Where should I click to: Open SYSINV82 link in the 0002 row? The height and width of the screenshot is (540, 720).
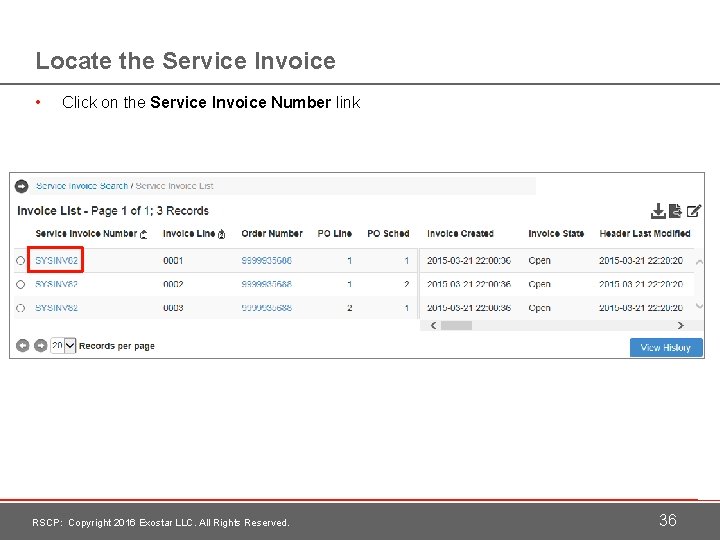click(x=56, y=284)
